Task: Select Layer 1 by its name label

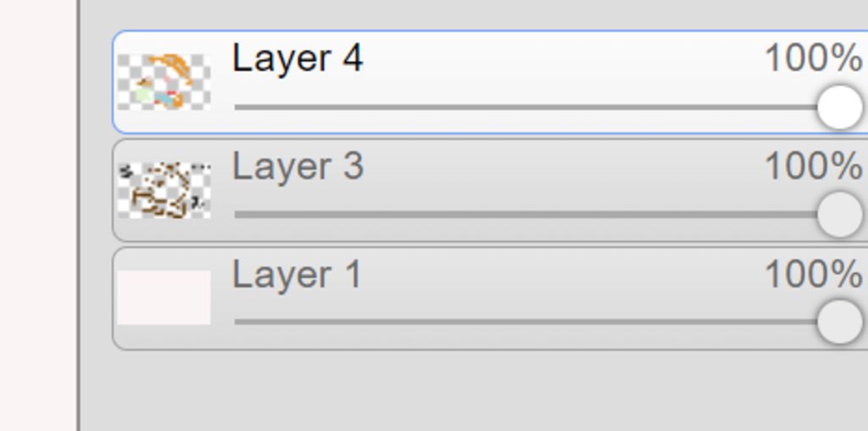Action: 297,274
